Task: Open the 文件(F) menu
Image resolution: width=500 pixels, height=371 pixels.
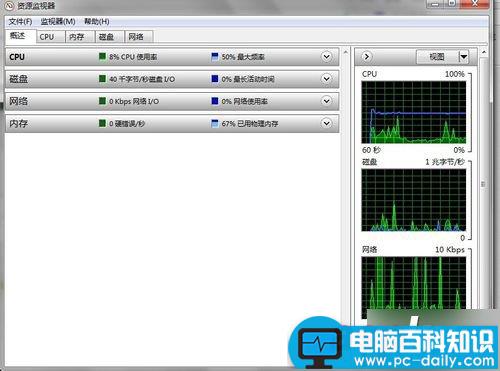Action: pyautogui.click(x=20, y=22)
